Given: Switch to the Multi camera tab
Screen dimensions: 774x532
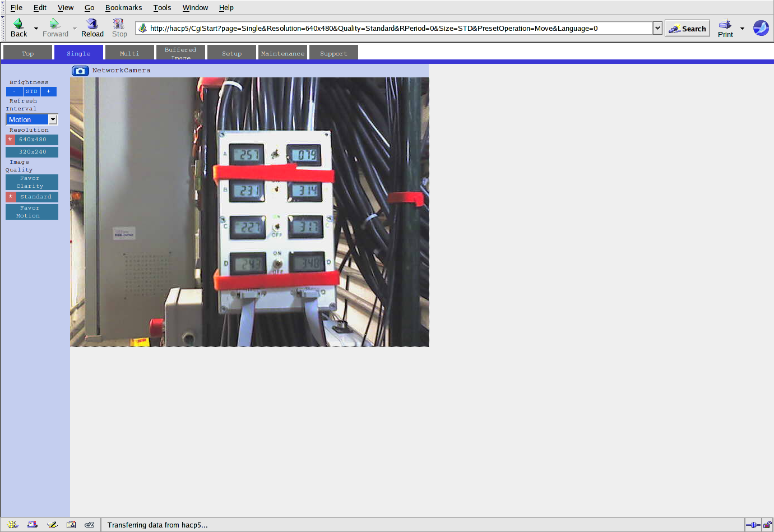Looking at the screenshot, I should [x=129, y=52].
